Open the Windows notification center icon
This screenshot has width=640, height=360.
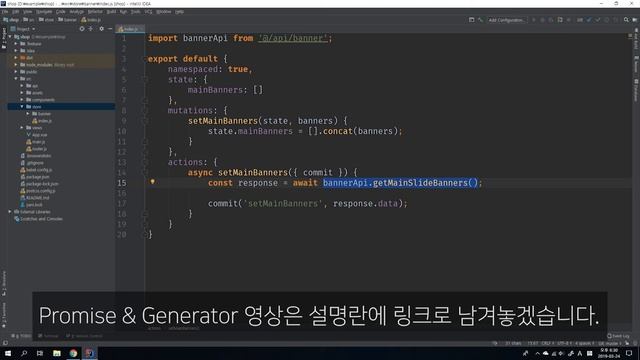coord(629,353)
